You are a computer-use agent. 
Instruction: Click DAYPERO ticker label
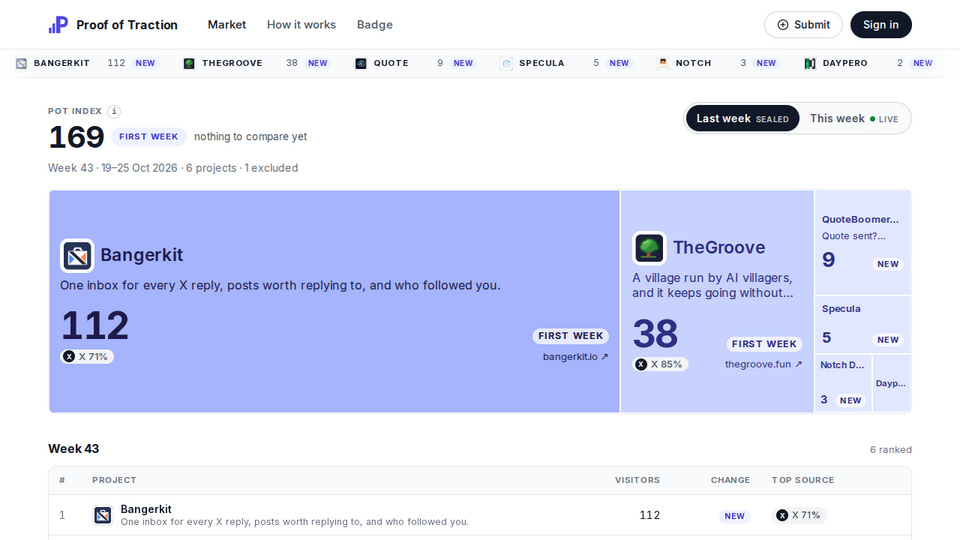click(x=845, y=63)
